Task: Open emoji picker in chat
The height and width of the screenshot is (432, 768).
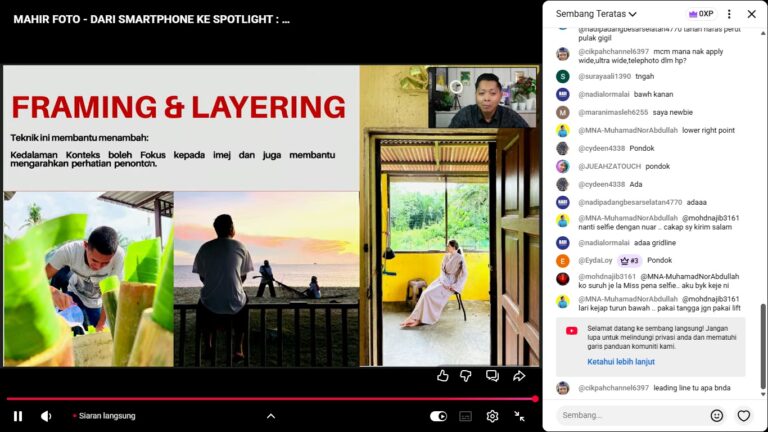Action: 716,415
